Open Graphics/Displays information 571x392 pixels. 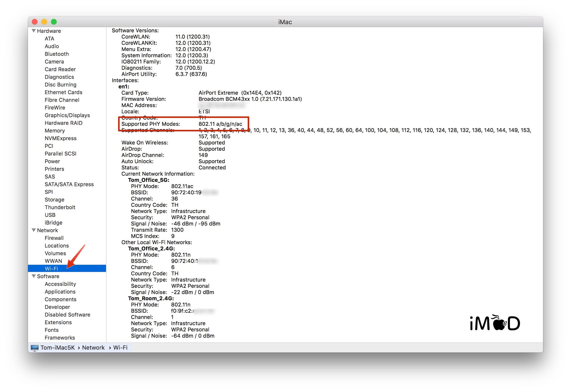[x=67, y=115]
